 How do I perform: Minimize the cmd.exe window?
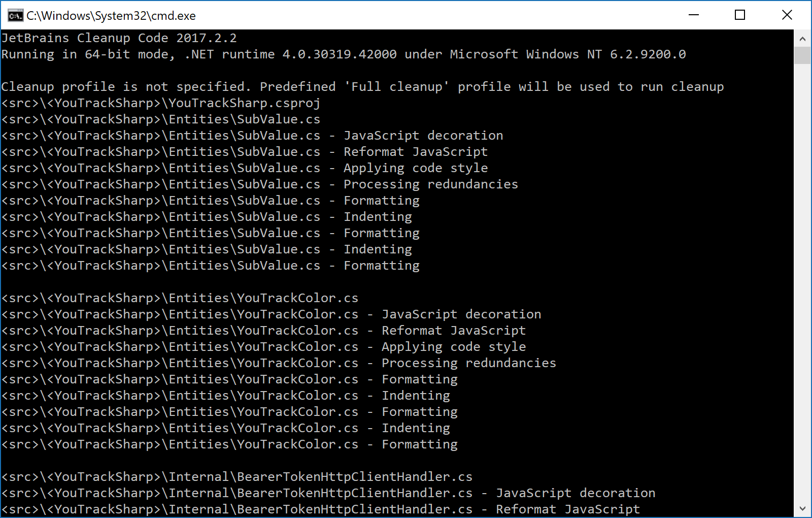(x=694, y=15)
